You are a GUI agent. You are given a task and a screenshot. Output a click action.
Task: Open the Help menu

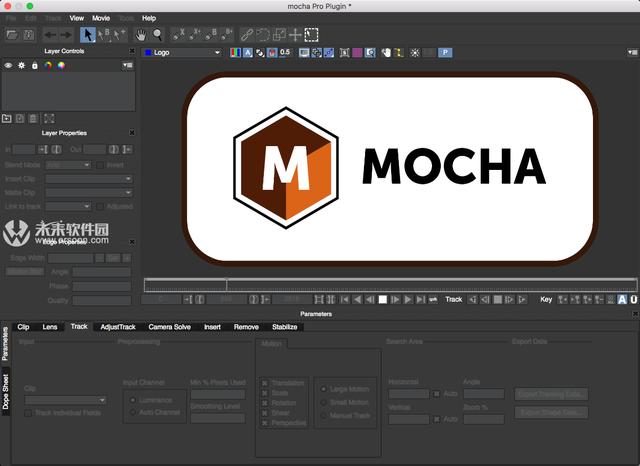[149, 18]
